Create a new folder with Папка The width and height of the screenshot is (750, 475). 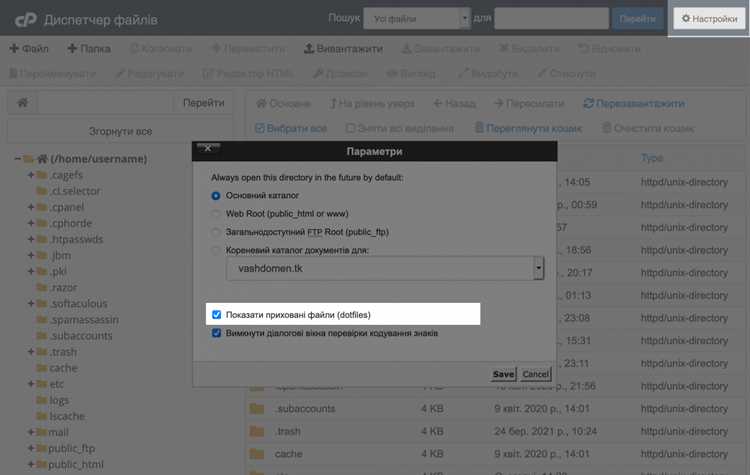pyautogui.click(x=89, y=48)
